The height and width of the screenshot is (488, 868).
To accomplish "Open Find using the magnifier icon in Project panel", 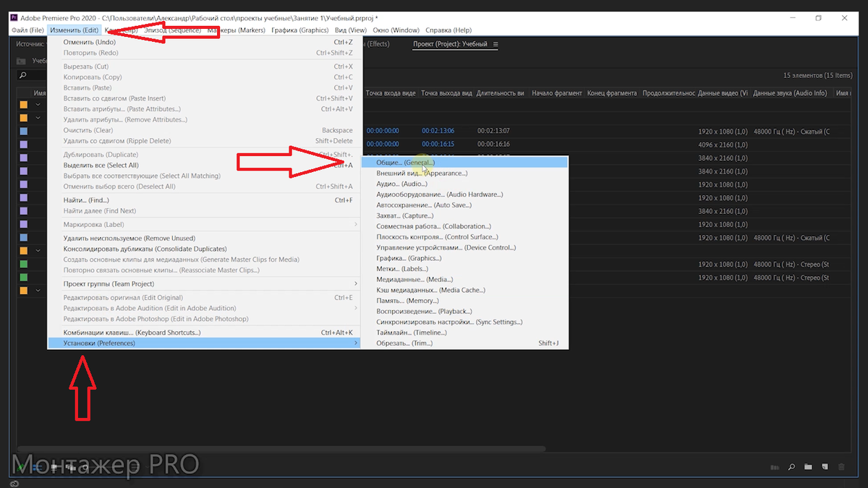I will point(792,467).
